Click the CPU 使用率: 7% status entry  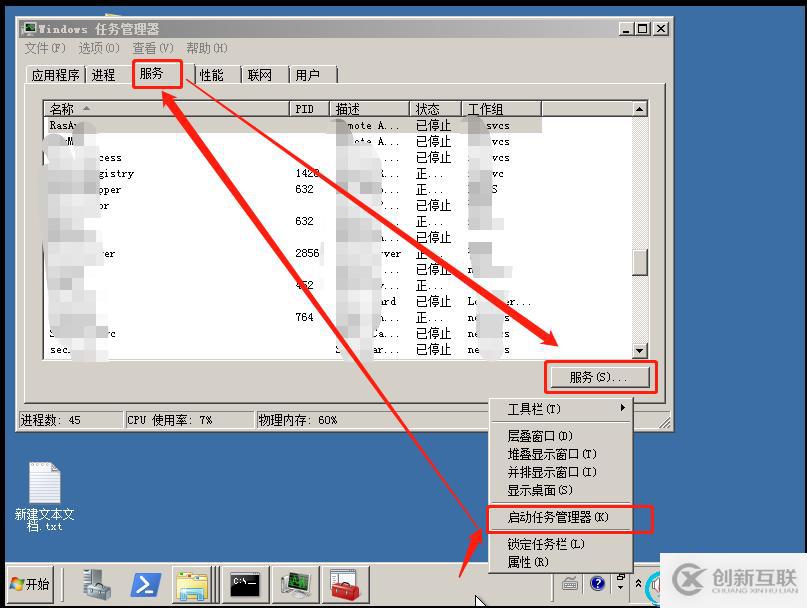(x=190, y=420)
